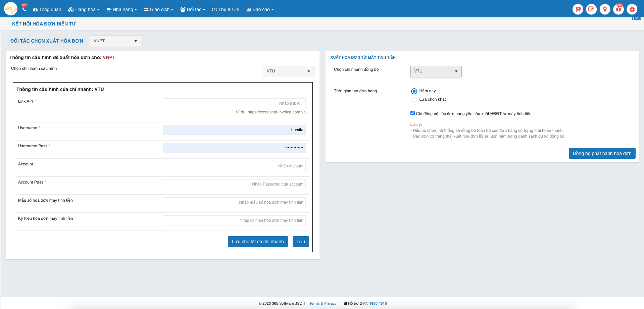
Task: Open Đối tác menu
Action: coord(193,9)
